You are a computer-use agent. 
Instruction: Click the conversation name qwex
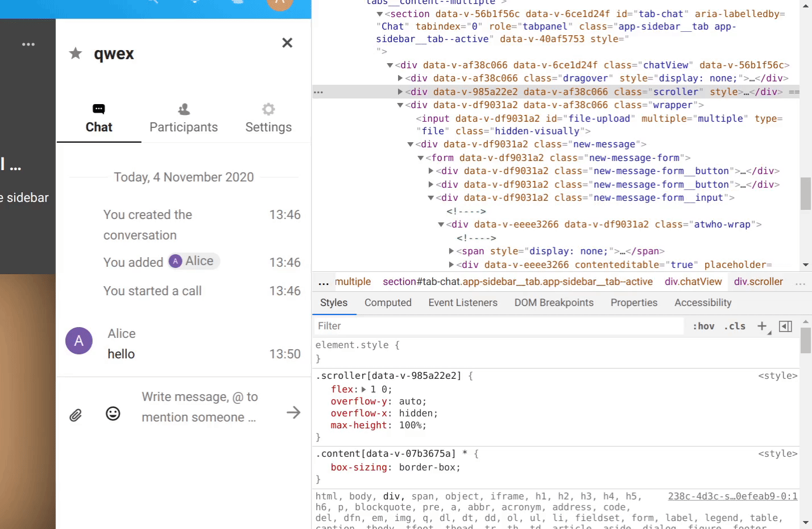point(114,54)
